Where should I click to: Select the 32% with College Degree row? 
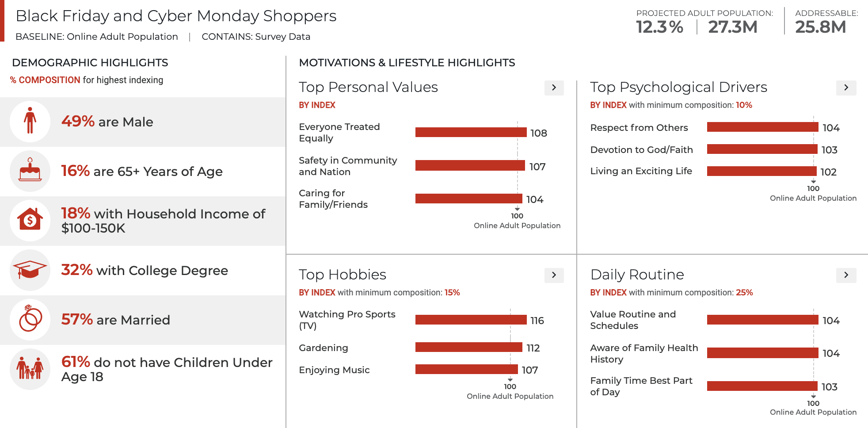pos(144,270)
